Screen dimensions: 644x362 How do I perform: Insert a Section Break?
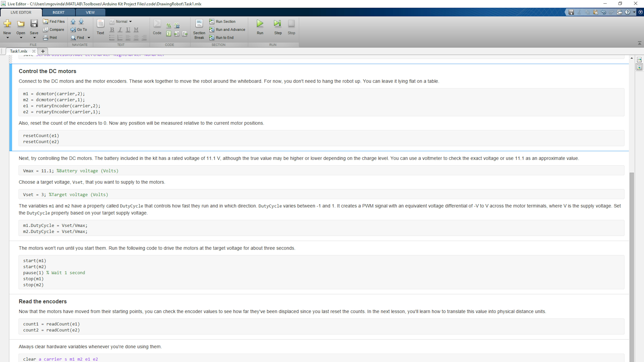[x=199, y=29]
